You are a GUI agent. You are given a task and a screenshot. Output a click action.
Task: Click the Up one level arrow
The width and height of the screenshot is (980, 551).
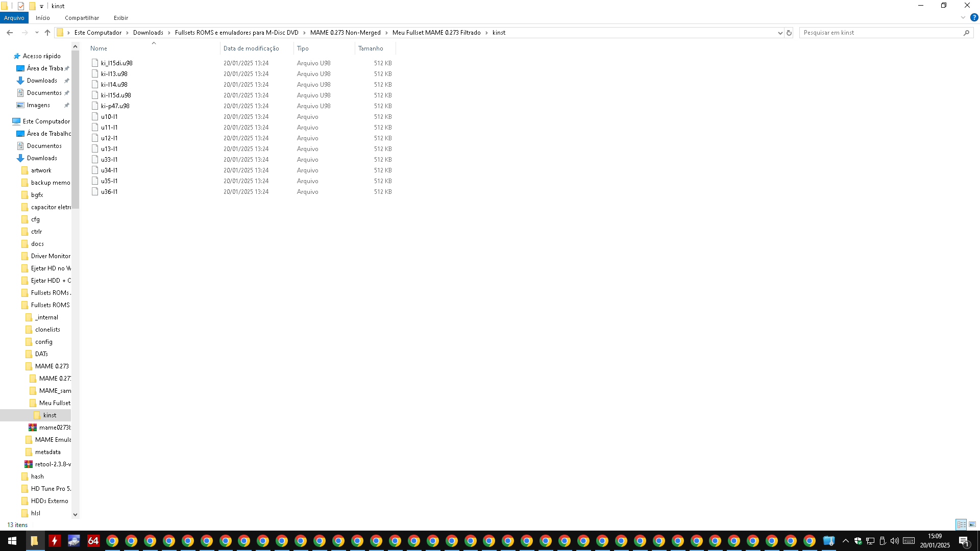tap(47, 33)
